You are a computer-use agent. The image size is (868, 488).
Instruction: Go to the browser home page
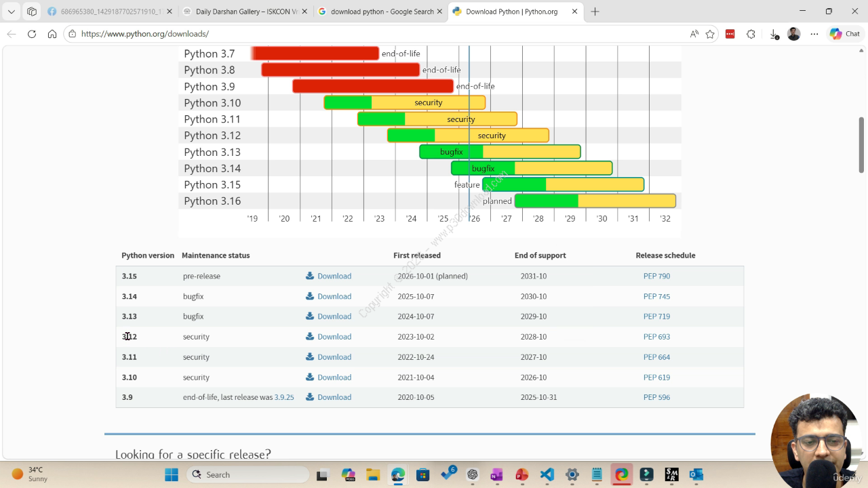(52, 34)
